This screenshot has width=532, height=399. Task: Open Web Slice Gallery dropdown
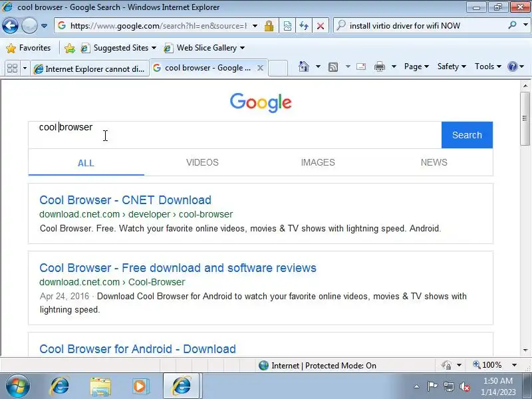[x=204, y=48]
